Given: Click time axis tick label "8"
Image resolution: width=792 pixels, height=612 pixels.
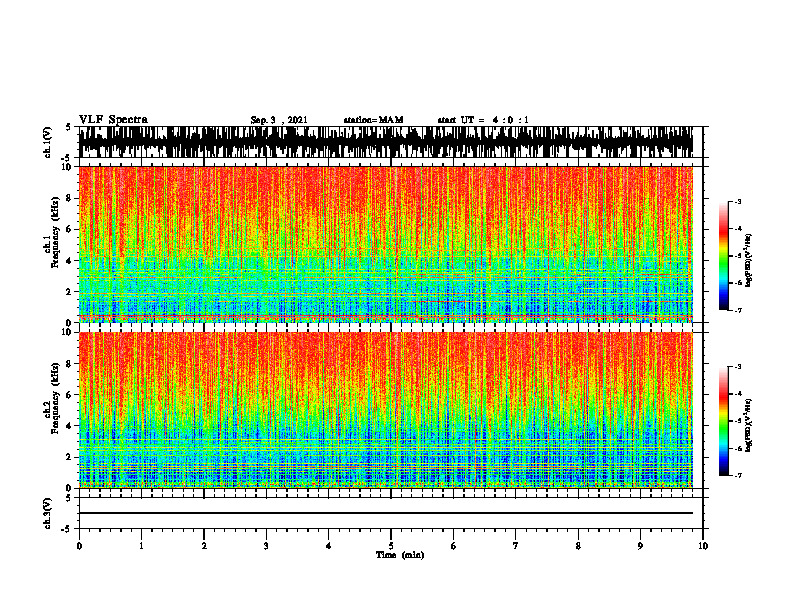Looking at the screenshot, I should (578, 546).
